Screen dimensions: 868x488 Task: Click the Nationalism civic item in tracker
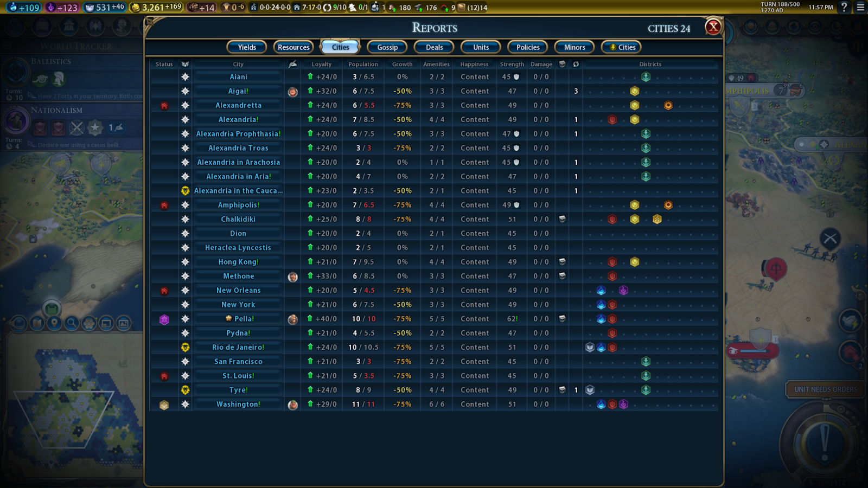click(x=72, y=126)
